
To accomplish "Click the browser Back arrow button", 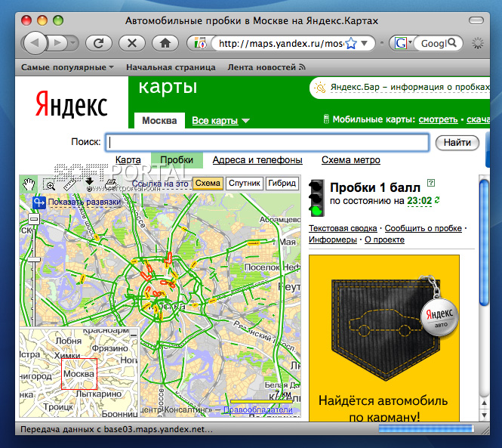I will [x=35, y=43].
